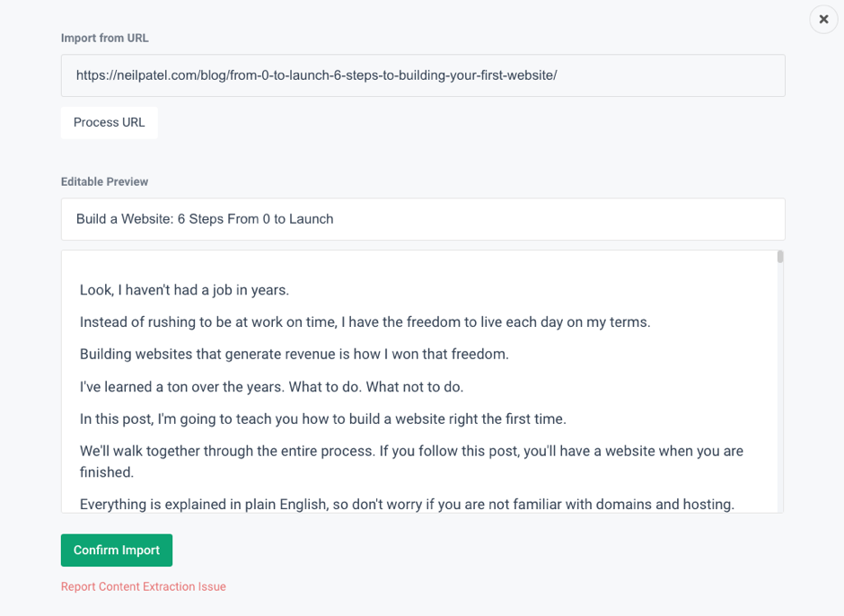Place cursor in 'In this post, I'm going to teach' line

323,419
